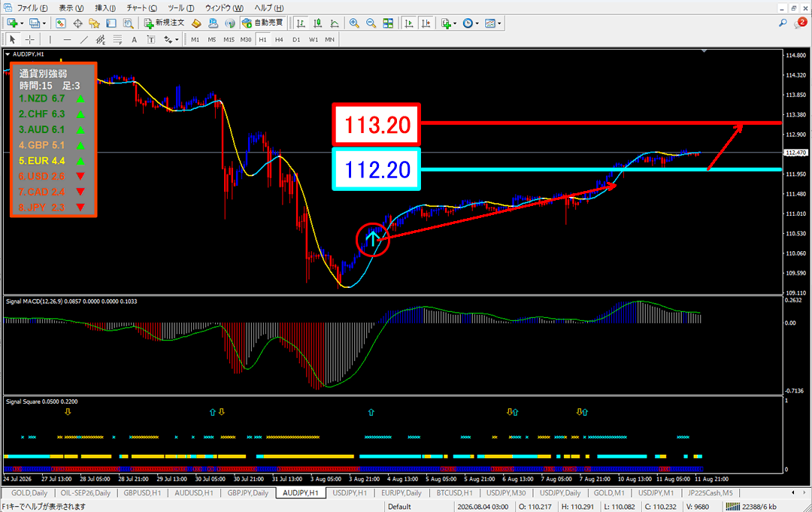This screenshot has height=512, width=812.
Task: Click the periods clock icon
Action: [x=468, y=23]
